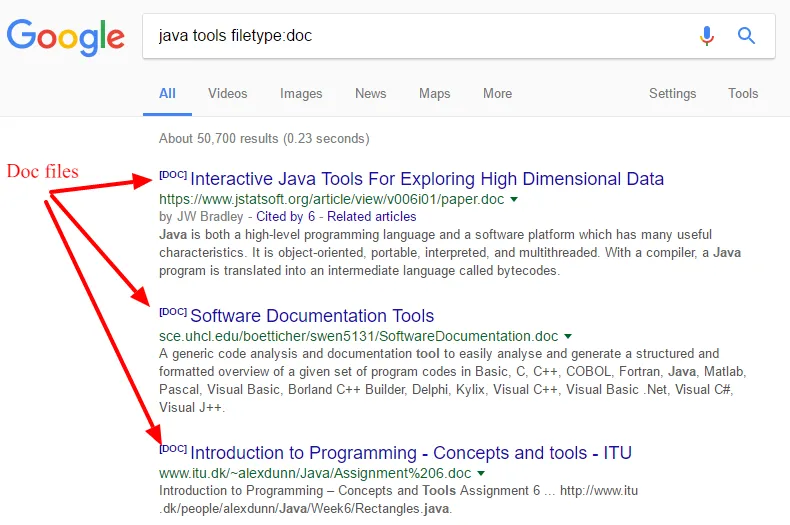
Task: Click the snippet line 'program is translated into an intermediate language'
Action: [359, 271]
